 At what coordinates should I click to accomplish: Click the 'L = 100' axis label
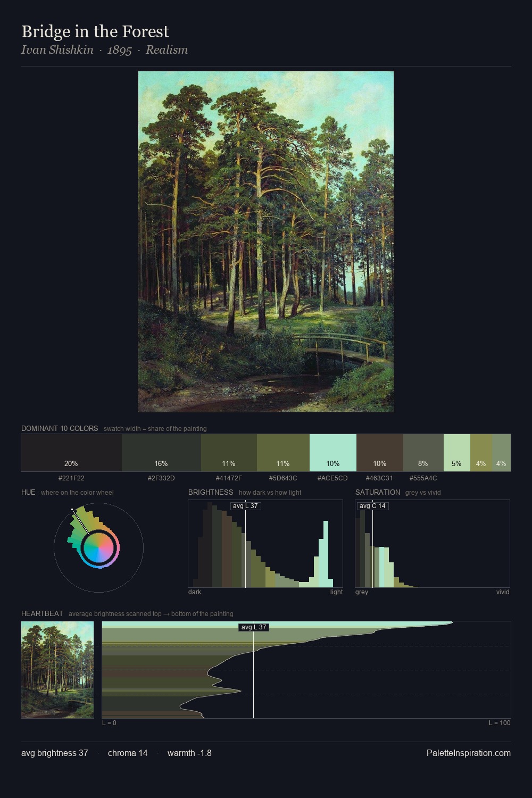[500, 723]
